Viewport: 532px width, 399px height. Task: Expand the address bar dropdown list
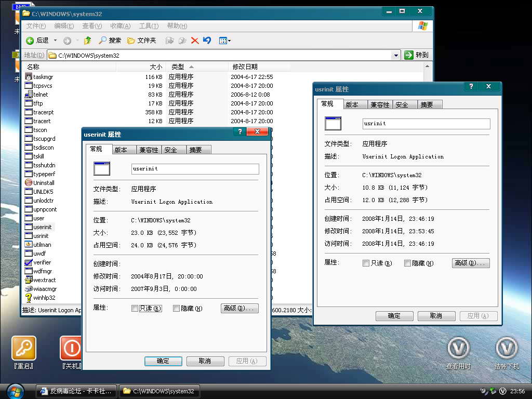(x=396, y=55)
